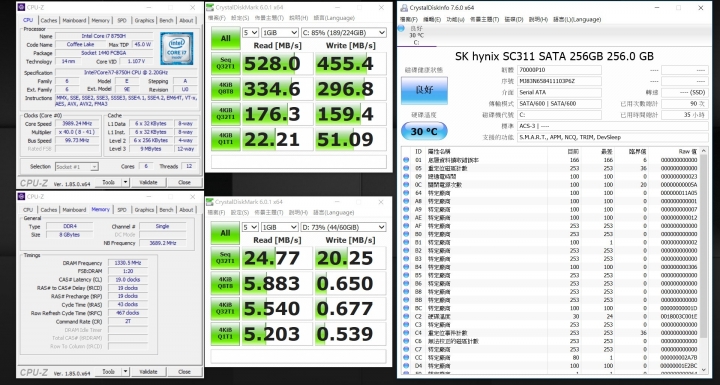
Task: Click blue status dot for SMART attribute CC
Action: [x=406, y=357]
